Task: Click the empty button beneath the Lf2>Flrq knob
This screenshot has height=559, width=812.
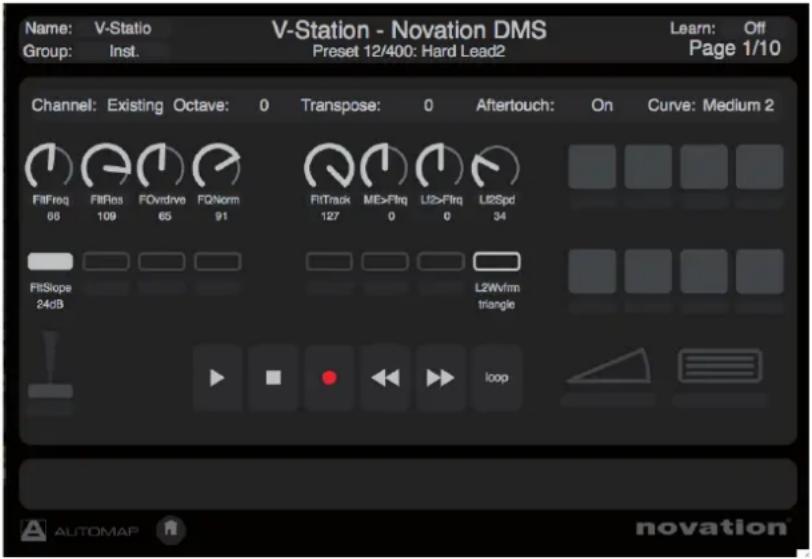Action: click(441, 262)
